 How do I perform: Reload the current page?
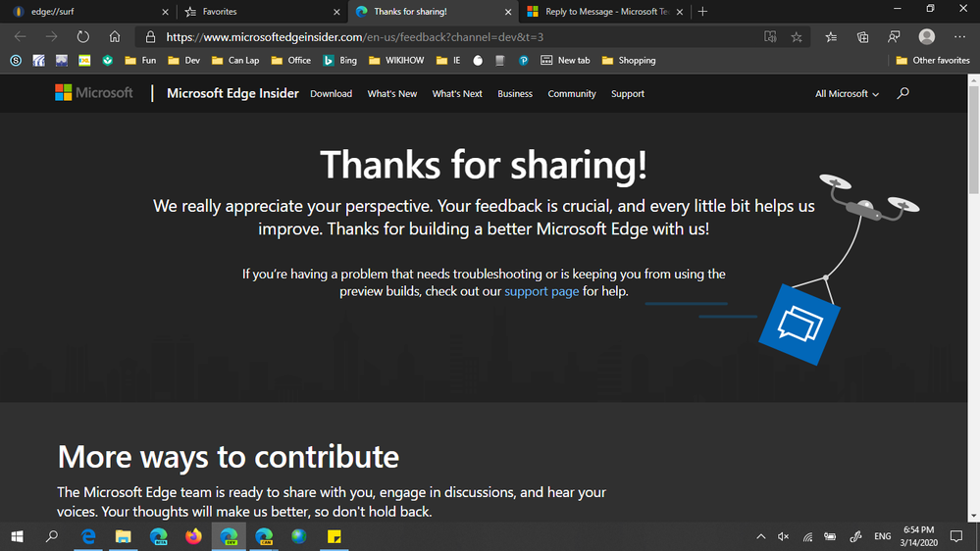tap(83, 37)
